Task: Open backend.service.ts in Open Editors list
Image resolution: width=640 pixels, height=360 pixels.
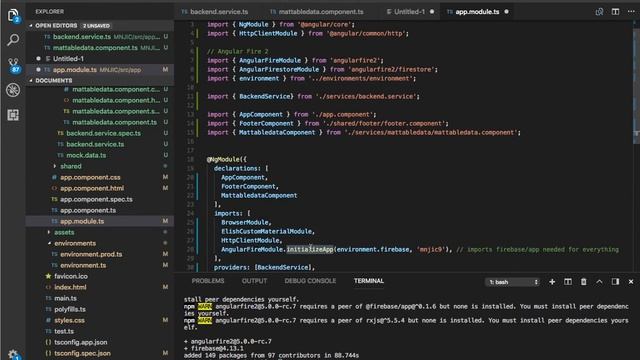Action: [100, 37]
